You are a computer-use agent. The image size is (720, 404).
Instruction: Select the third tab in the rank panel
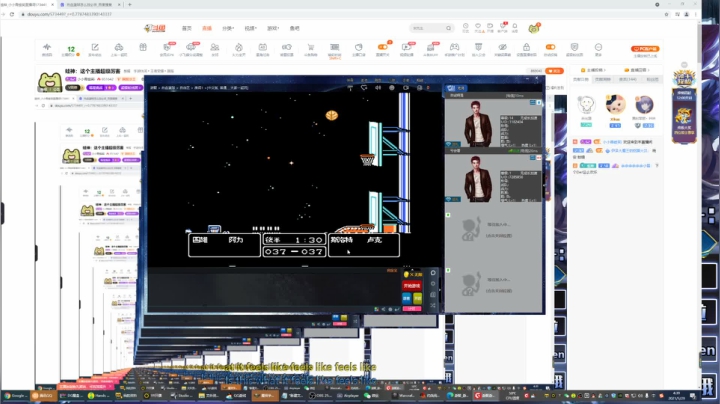coord(627,79)
